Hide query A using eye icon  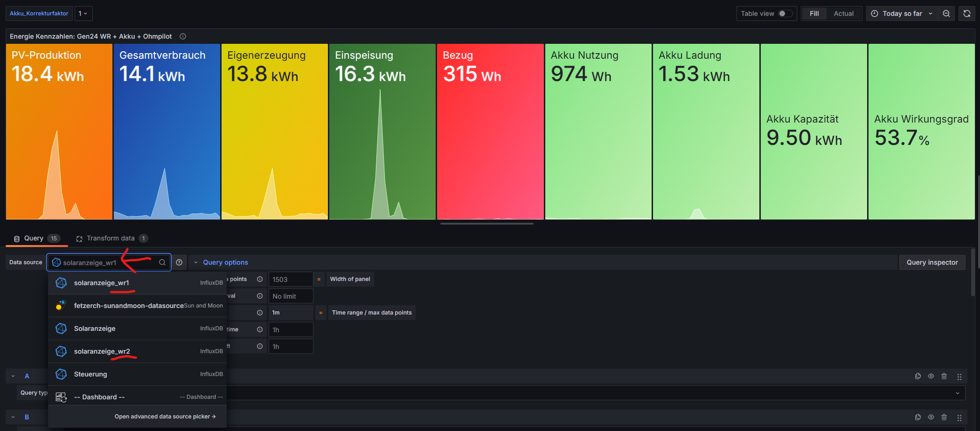[x=931, y=376]
